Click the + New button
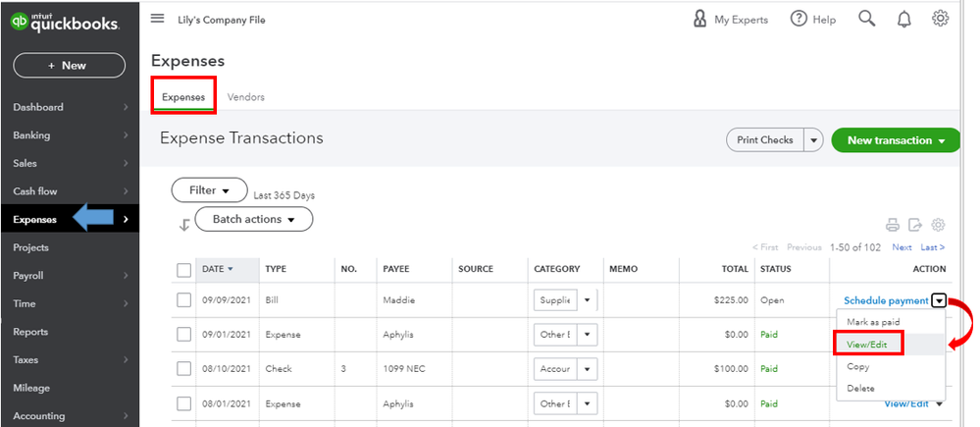Image resolution: width=980 pixels, height=427 pixels. point(70,66)
